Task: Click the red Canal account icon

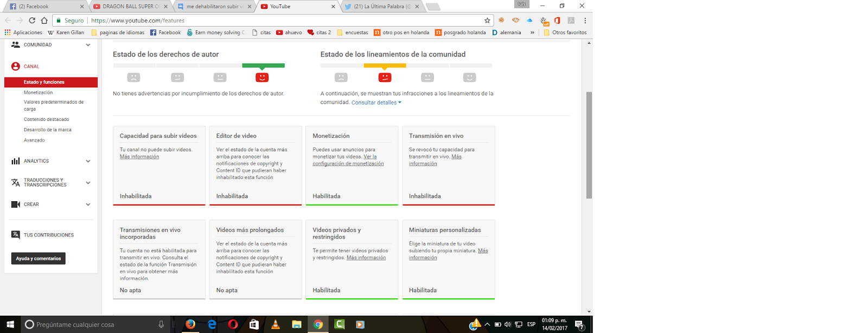Action: (x=15, y=66)
